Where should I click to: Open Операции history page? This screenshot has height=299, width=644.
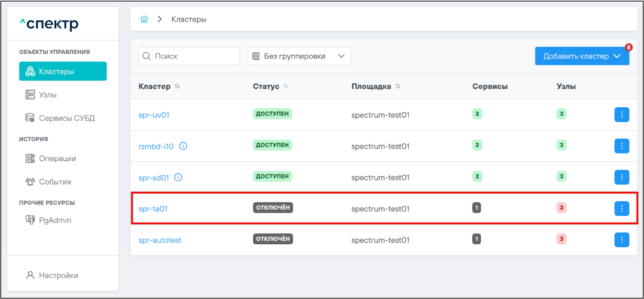57,159
